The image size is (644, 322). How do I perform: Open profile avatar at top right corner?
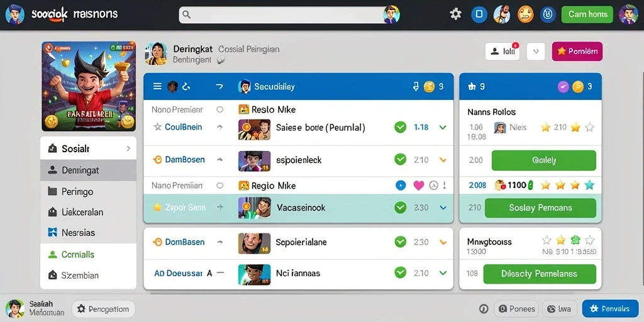[628, 14]
